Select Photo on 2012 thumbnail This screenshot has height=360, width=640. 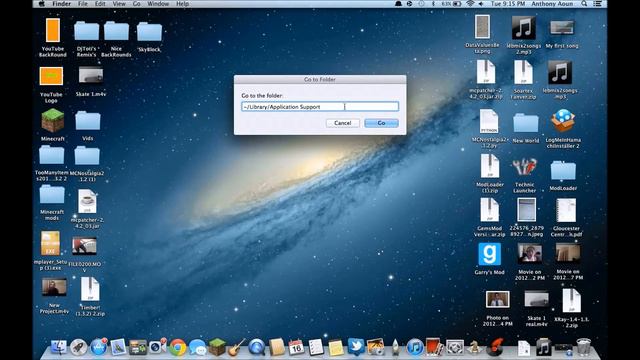(498, 299)
